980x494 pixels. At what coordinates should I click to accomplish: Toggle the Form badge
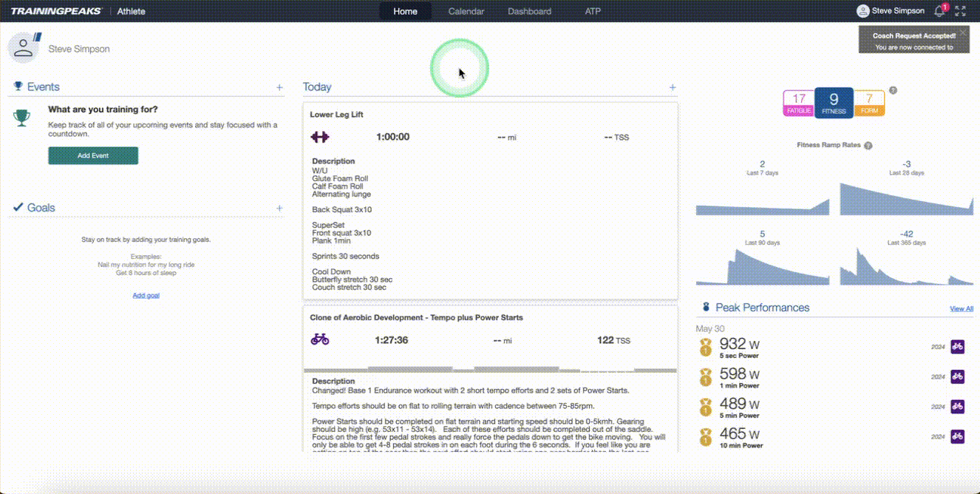click(x=869, y=101)
